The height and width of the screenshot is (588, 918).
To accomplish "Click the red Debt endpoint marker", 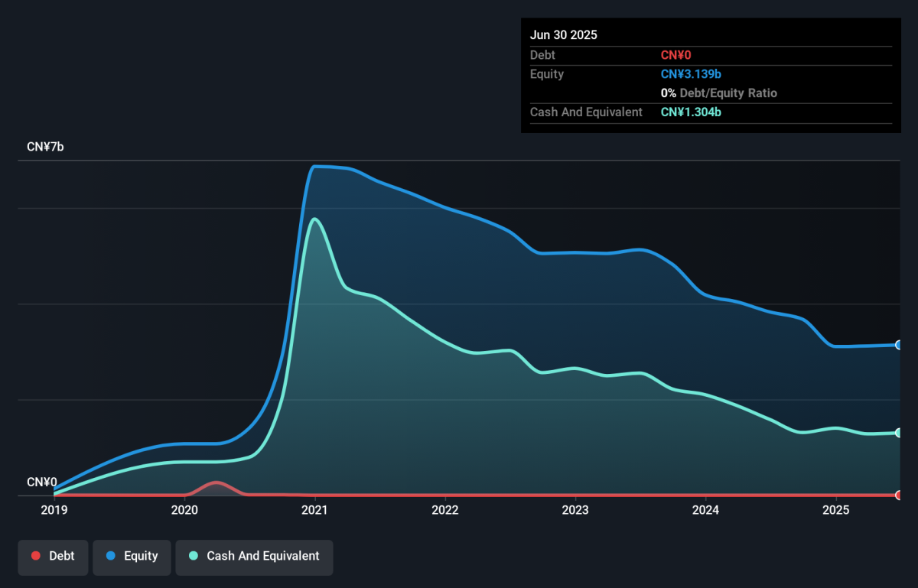I will point(899,495).
